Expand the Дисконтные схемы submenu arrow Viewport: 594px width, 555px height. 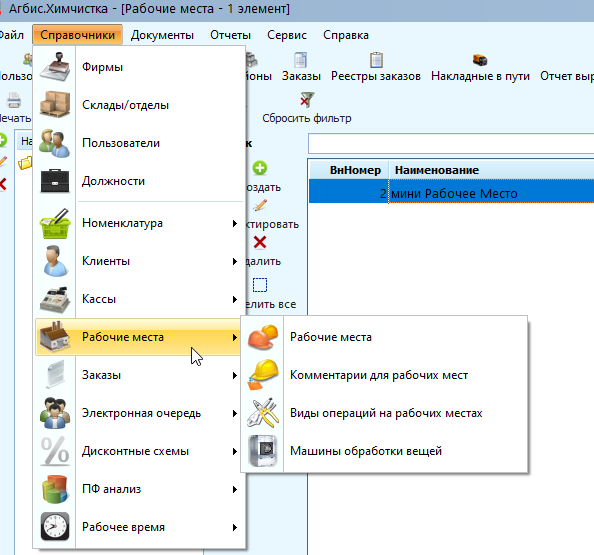tap(235, 451)
